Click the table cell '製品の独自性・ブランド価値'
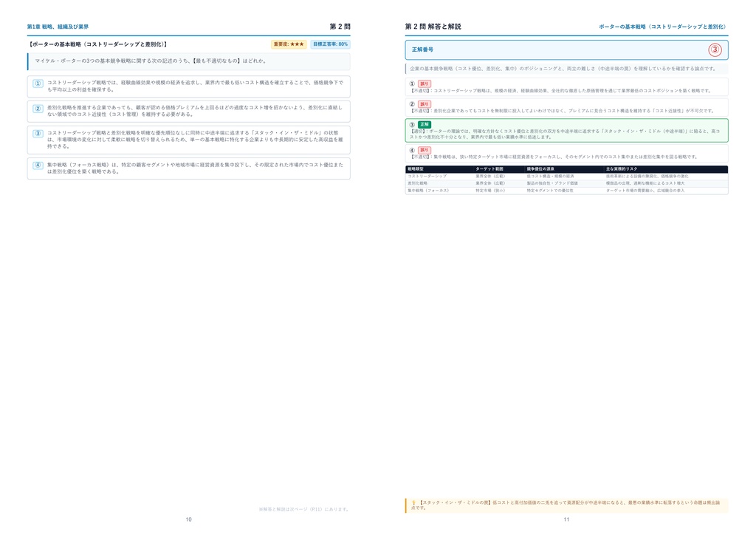 coord(552,183)
